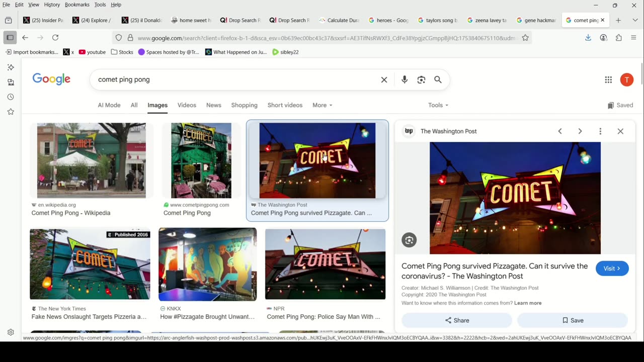Open the Google account avatar T
This screenshot has height=362, width=644.
pos(626,79)
